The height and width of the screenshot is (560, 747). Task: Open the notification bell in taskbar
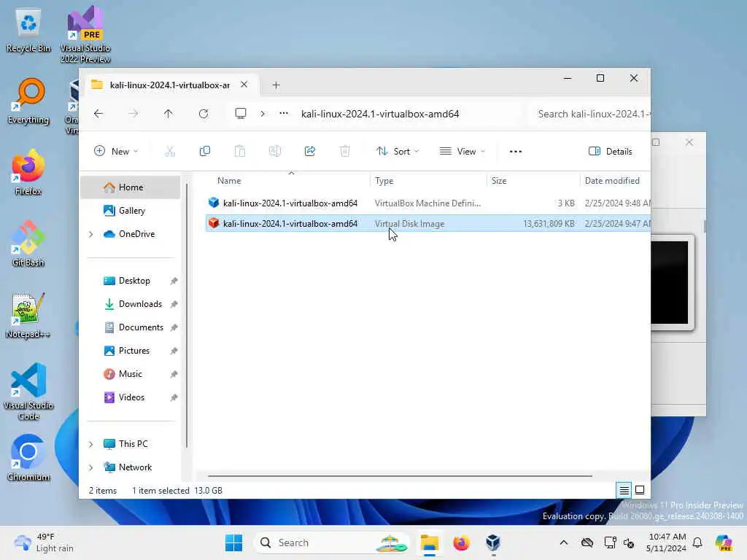pos(697,542)
